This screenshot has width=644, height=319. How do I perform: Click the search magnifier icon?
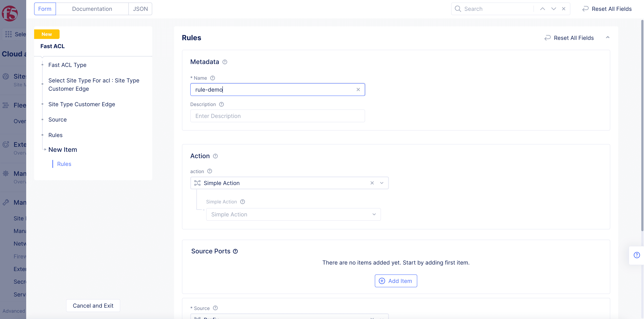point(458,9)
